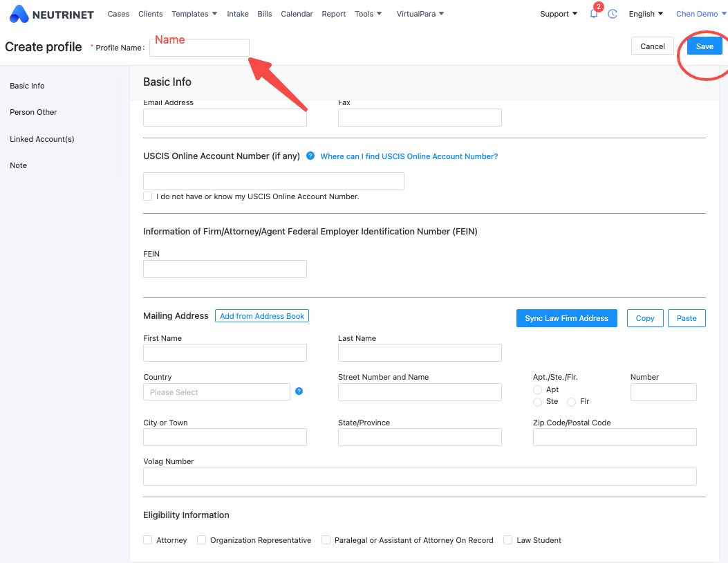
Task: Select the Apt radio button
Action: coord(537,389)
